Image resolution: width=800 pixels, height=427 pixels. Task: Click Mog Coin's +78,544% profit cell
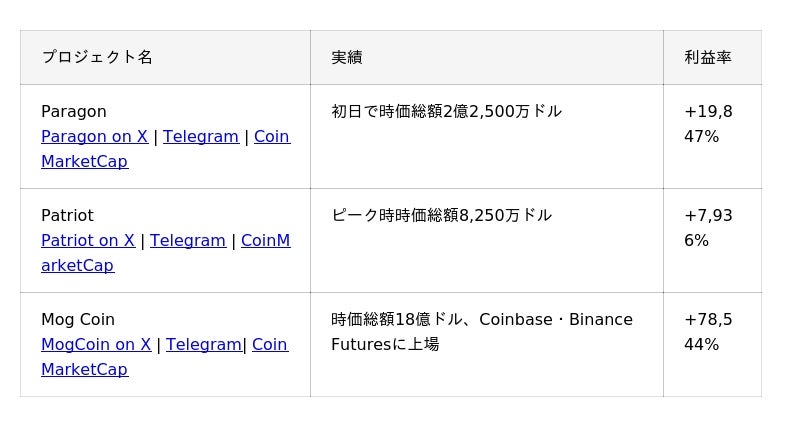712,345
